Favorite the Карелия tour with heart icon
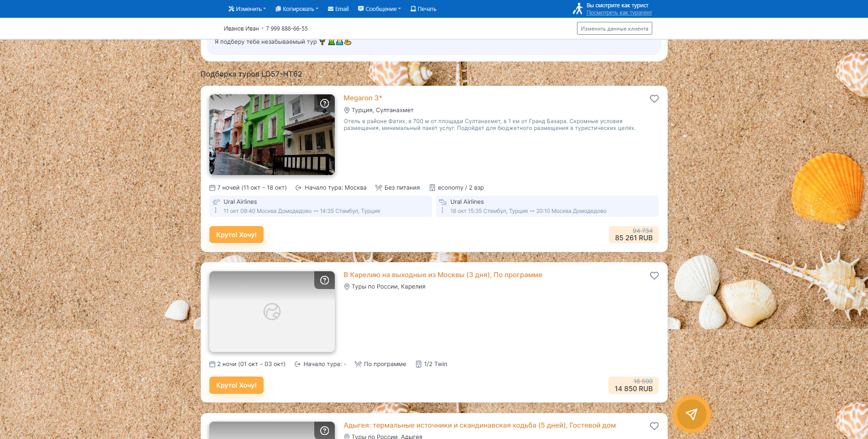Image resolution: width=868 pixels, height=439 pixels. point(654,275)
